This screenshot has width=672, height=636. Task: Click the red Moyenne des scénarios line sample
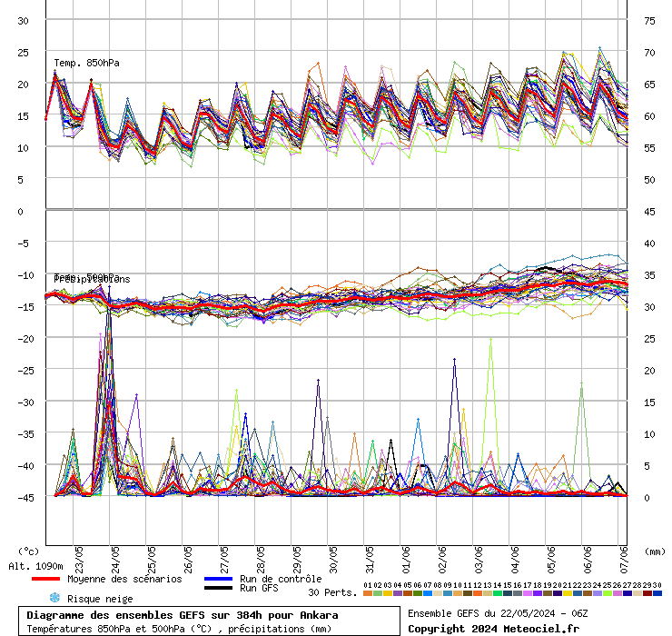(x=45, y=579)
